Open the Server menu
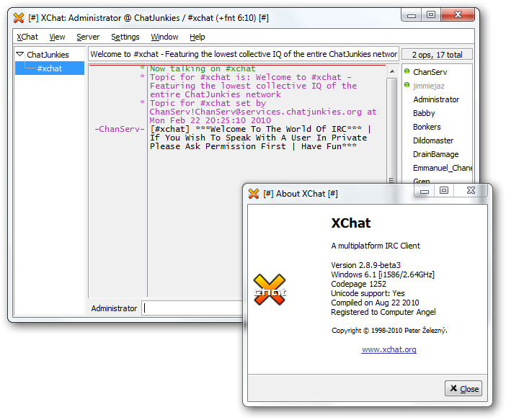This screenshot has width=506, height=420. click(x=88, y=37)
